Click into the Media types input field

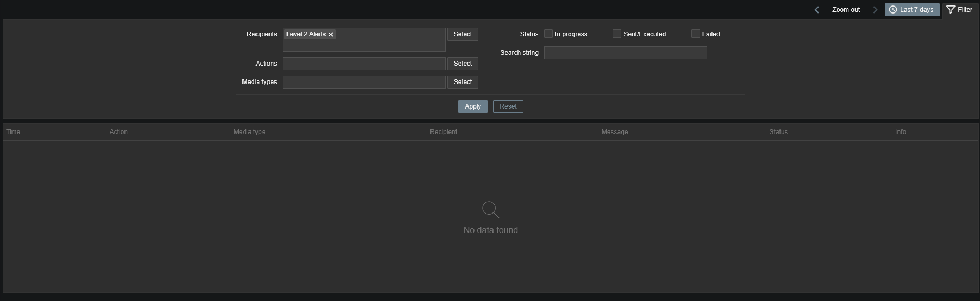tap(364, 82)
